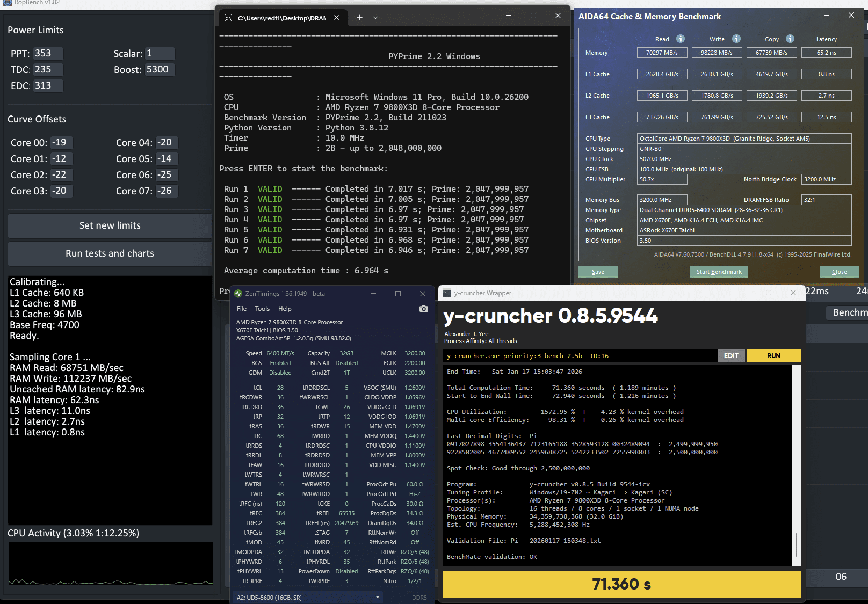Click the info icon beside Write in AIDA64
Screen dimensions: 868x604
click(736, 39)
